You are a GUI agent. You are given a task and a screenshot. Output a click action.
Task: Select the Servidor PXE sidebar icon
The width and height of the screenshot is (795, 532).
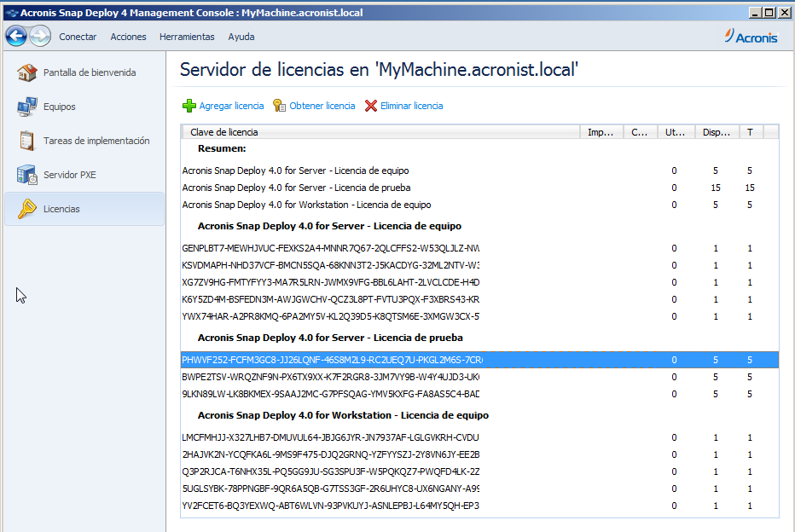tap(25, 176)
